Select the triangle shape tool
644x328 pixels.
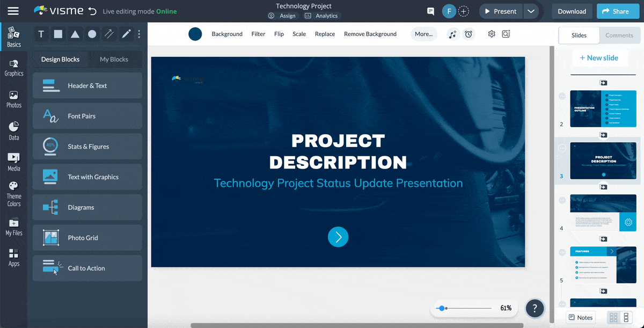75,34
